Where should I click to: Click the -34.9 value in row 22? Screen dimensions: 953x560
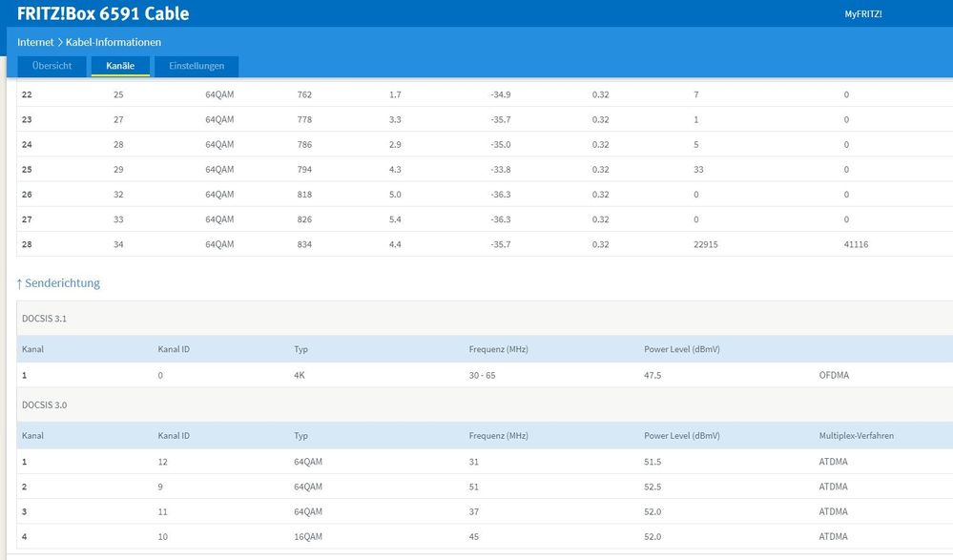(501, 94)
